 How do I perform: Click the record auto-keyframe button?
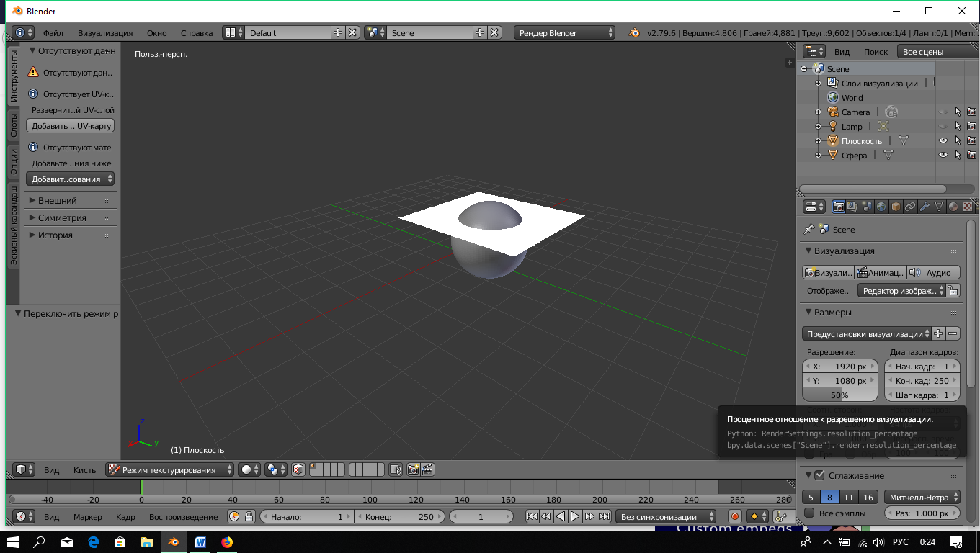point(734,516)
